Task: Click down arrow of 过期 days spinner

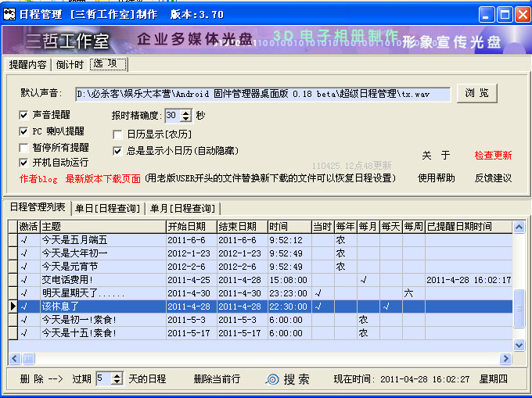Action: tap(117, 382)
